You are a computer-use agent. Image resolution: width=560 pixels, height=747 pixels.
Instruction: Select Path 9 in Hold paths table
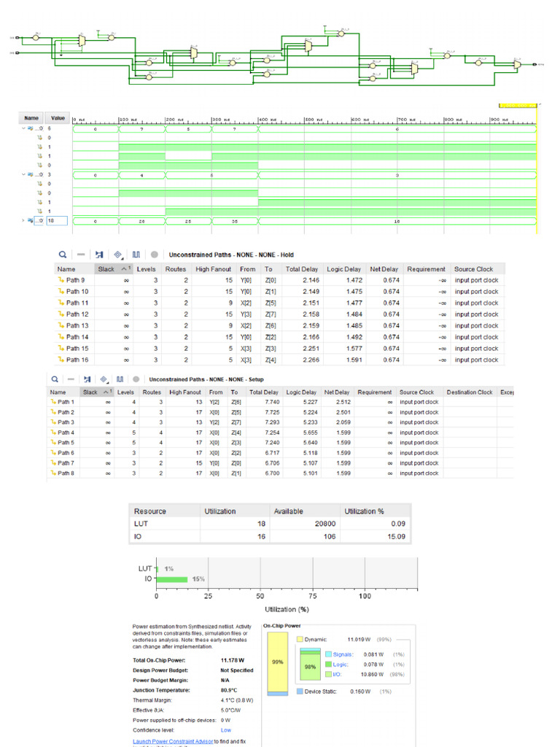(x=75, y=280)
